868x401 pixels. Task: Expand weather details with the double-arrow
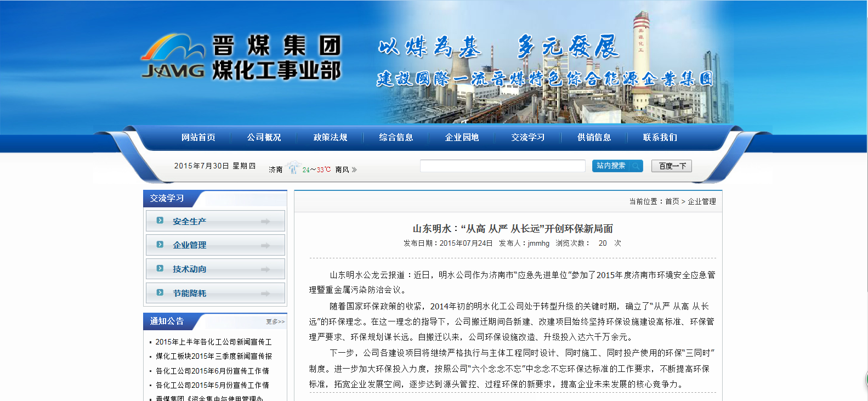(x=354, y=170)
